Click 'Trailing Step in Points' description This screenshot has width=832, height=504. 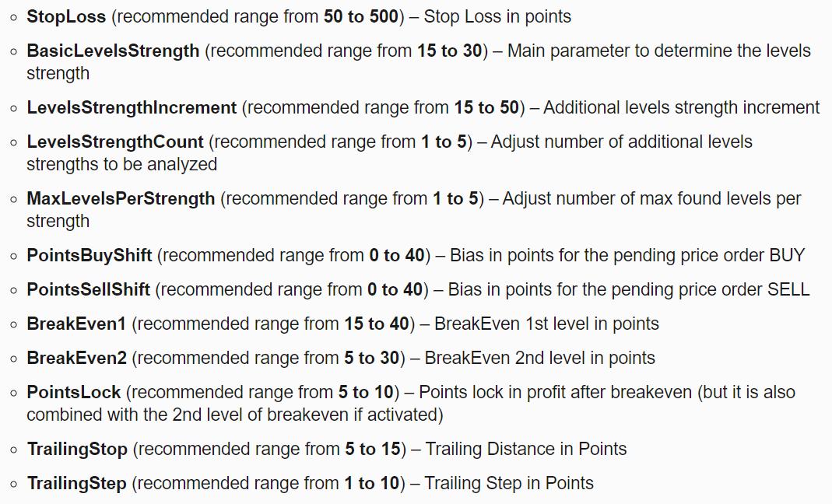click(x=509, y=483)
